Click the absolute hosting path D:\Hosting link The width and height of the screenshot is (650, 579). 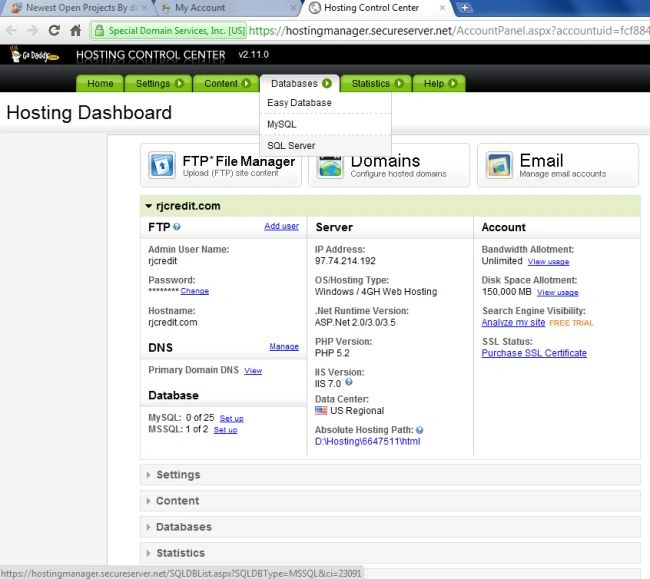pos(367,441)
